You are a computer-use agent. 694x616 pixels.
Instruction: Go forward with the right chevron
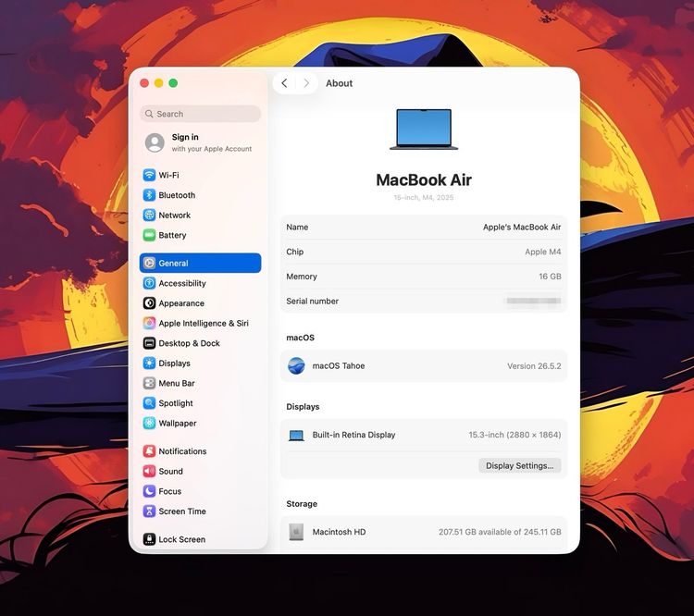pyautogui.click(x=306, y=83)
